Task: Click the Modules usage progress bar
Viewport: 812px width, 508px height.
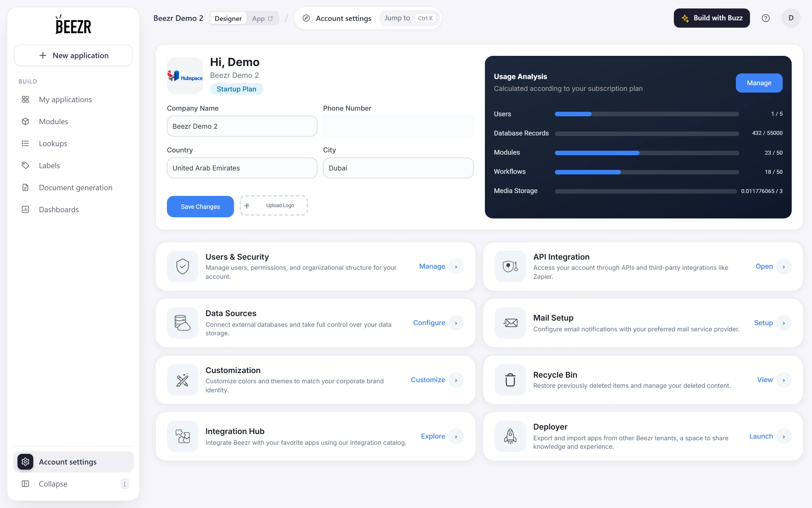Action: (646, 153)
